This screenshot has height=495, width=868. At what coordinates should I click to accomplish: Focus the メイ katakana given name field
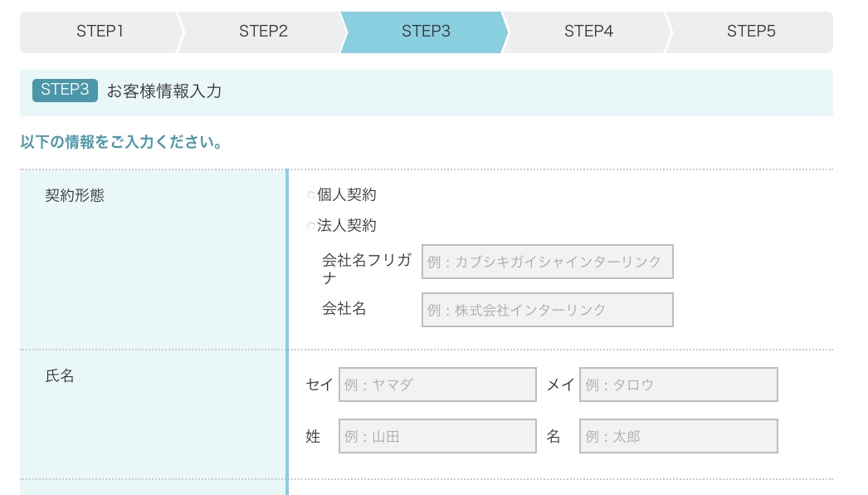679,385
